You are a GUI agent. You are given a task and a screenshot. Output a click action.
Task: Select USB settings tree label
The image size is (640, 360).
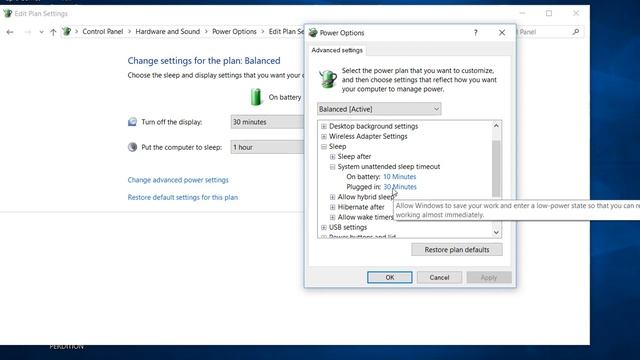tap(348, 227)
